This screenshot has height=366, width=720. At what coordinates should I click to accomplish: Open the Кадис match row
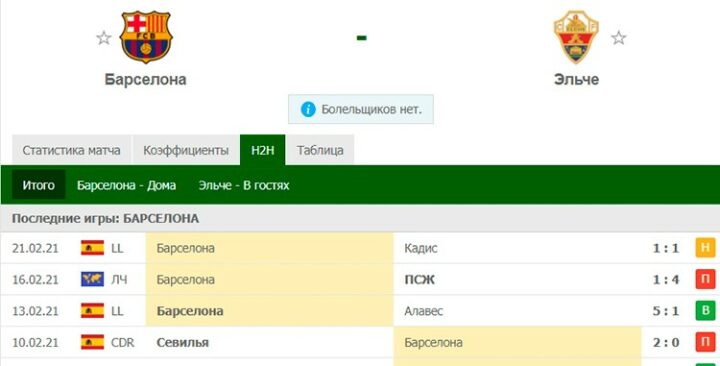pyautogui.click(x=360, y=248)
